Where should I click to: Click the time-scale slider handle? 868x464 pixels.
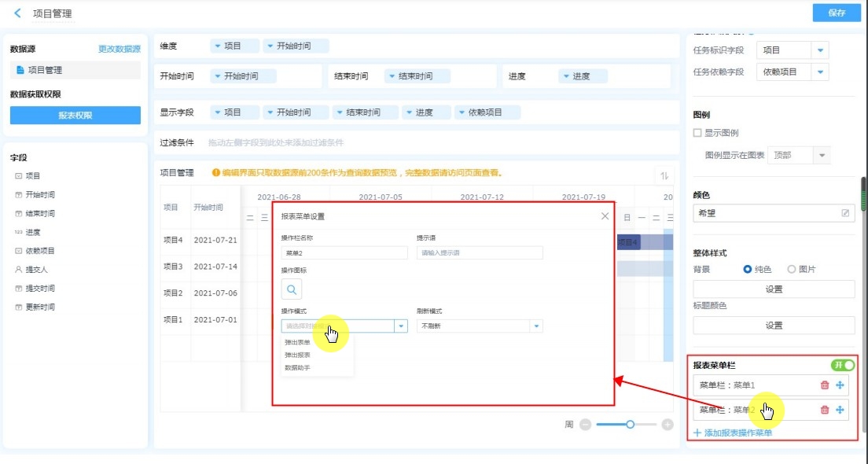630,425
